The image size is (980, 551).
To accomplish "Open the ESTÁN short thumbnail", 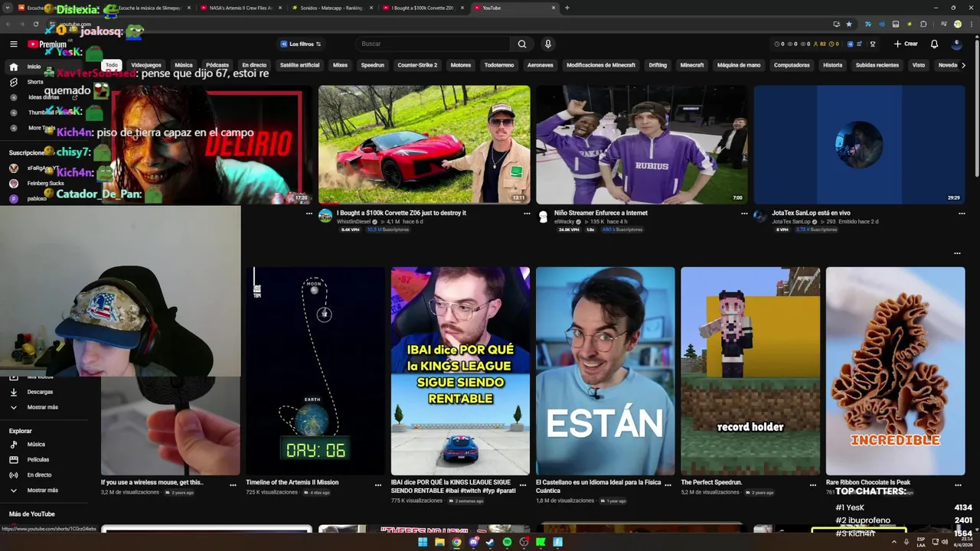I will click(x=605, y=371).
